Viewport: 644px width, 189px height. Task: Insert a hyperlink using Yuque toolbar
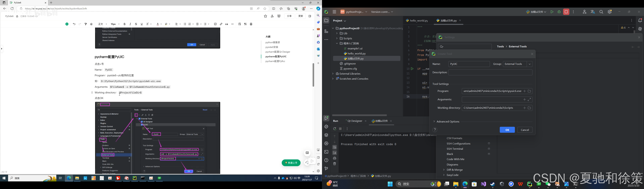point(221,24)
